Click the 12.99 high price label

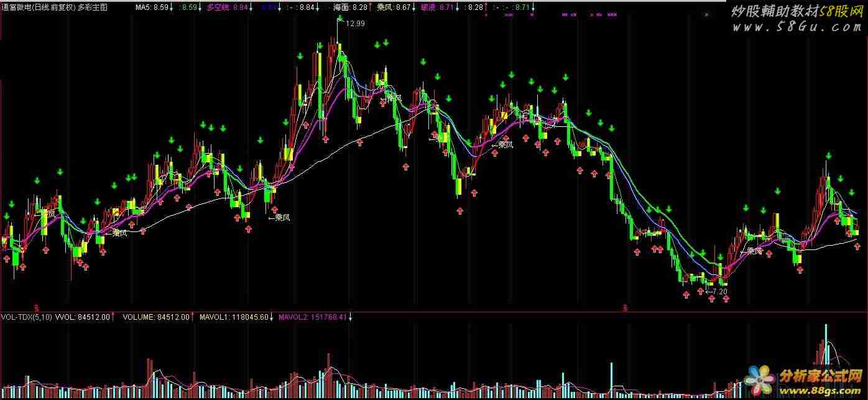(x=355, y=23)
